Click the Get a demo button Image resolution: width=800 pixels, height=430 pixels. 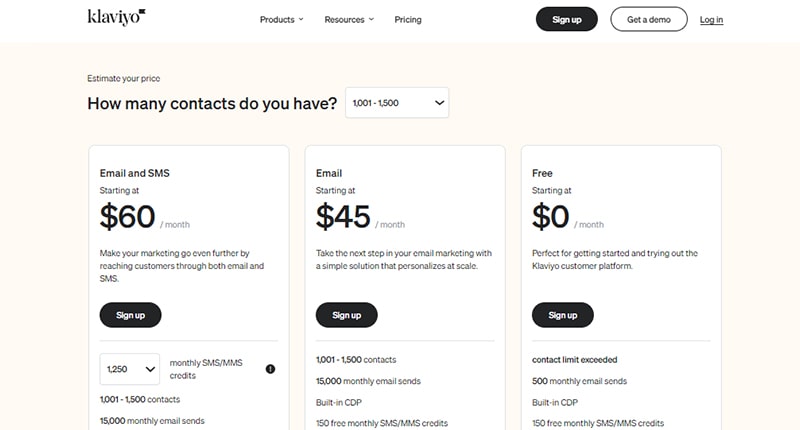pyautogui.click(x=648, y=19)
